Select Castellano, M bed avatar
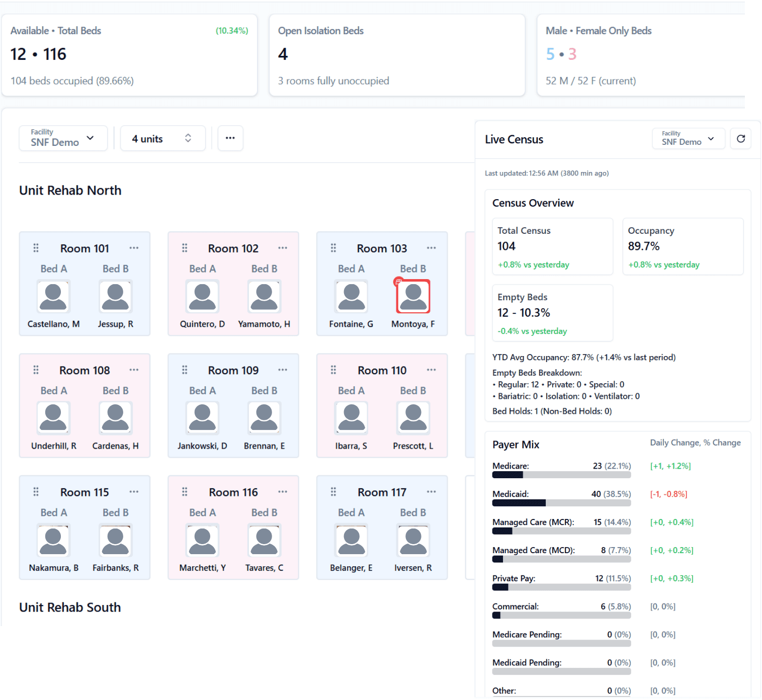This screenshot has width=762, height=700. pyautogui.click(x=53, y=296)
